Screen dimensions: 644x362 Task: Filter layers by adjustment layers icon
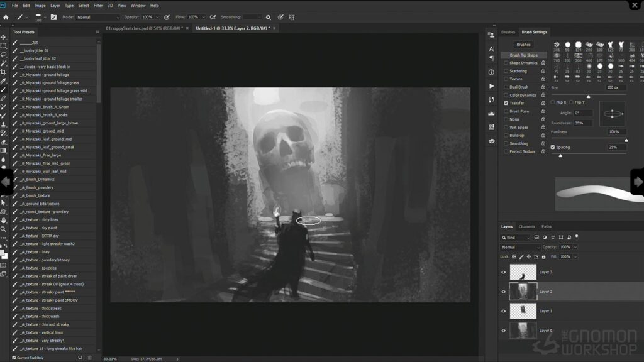545,237
